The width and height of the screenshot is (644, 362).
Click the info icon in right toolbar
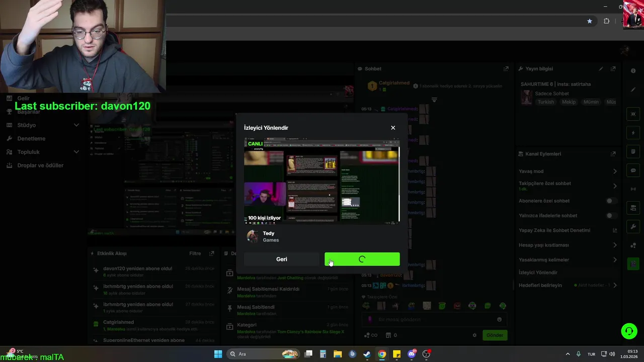pyautogui.click(x=633, y=71)
